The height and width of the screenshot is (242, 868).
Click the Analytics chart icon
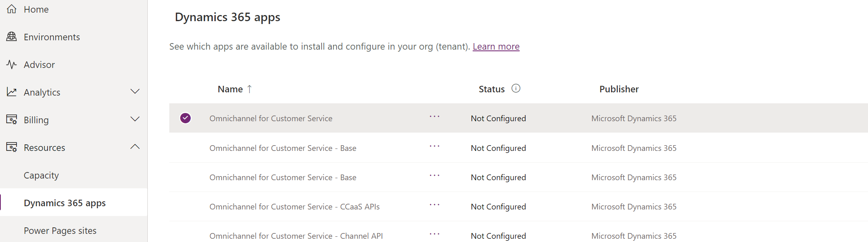12,92
